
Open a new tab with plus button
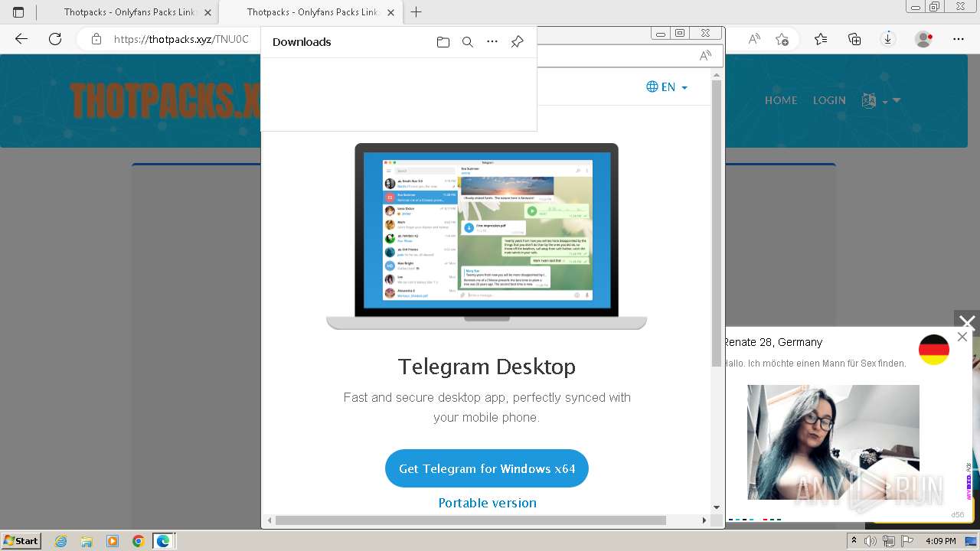[416, 12]
